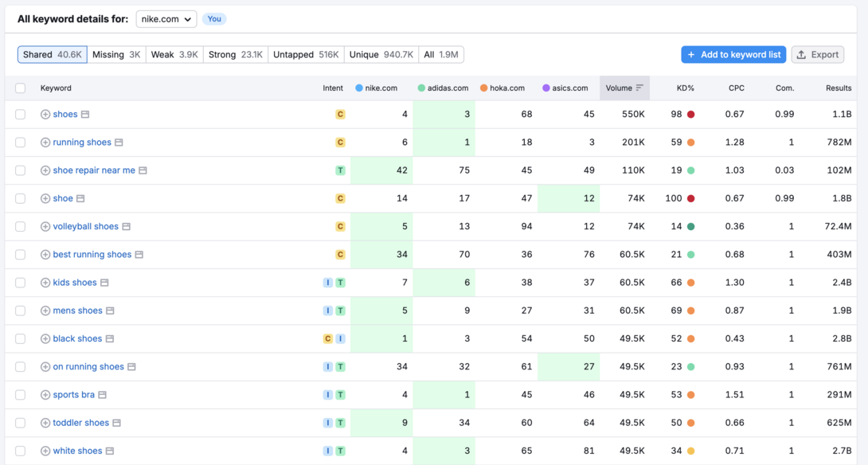
Task: Click the Commercial intent badge on "running shoes"
Action: [340, 142]
